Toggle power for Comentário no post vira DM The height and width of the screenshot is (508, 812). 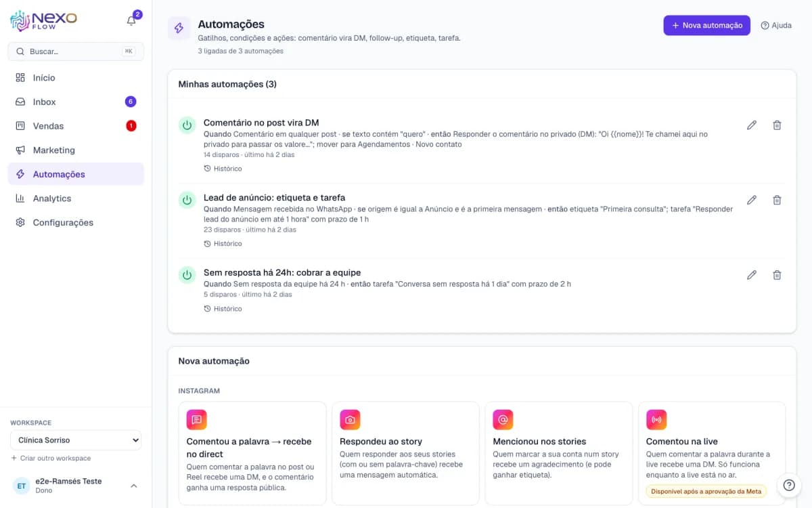[187, 125]
